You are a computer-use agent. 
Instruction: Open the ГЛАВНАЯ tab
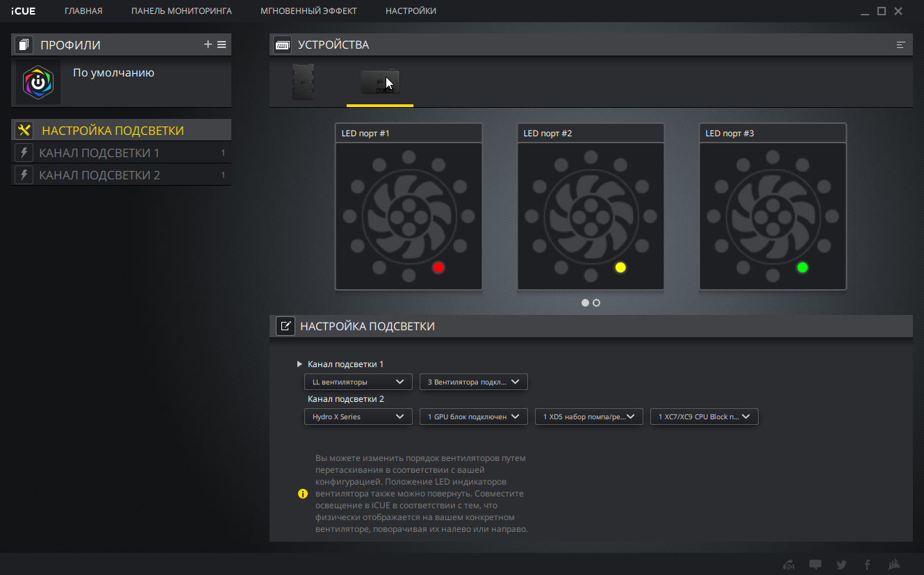[x=83, y=11]
